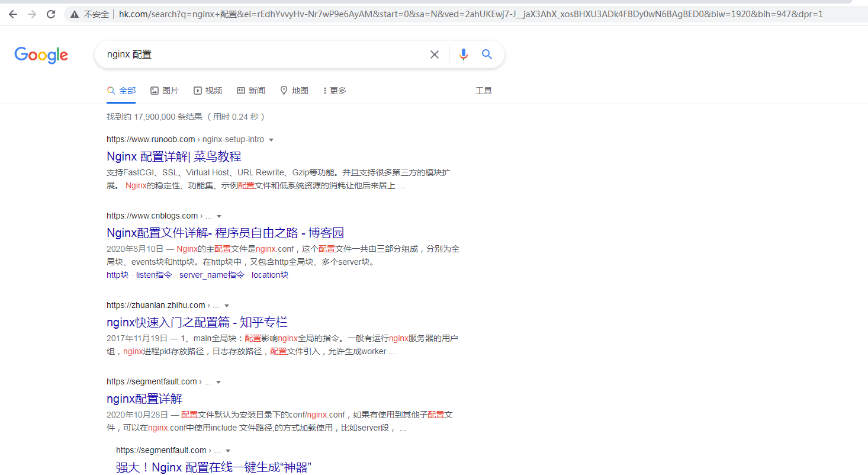The image size is (868, 475).
Task: Open result 强大！Nginx 配置在线一键生成“神器”
Action: coord(214,467)
